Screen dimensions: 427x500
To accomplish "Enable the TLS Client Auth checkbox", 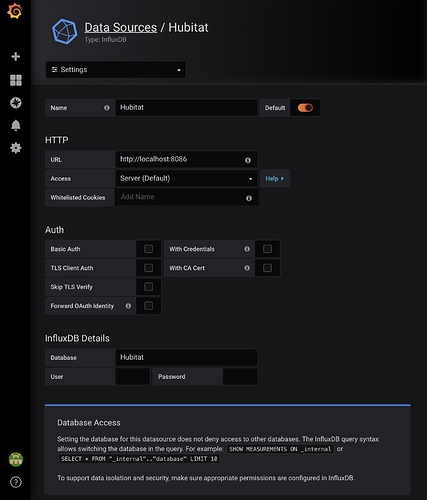I will click(149, 268).
